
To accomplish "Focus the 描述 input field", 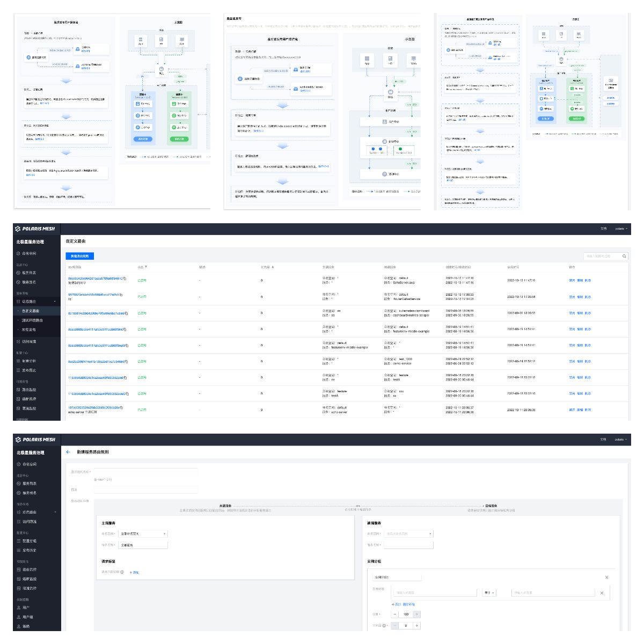I will (145, 489).
